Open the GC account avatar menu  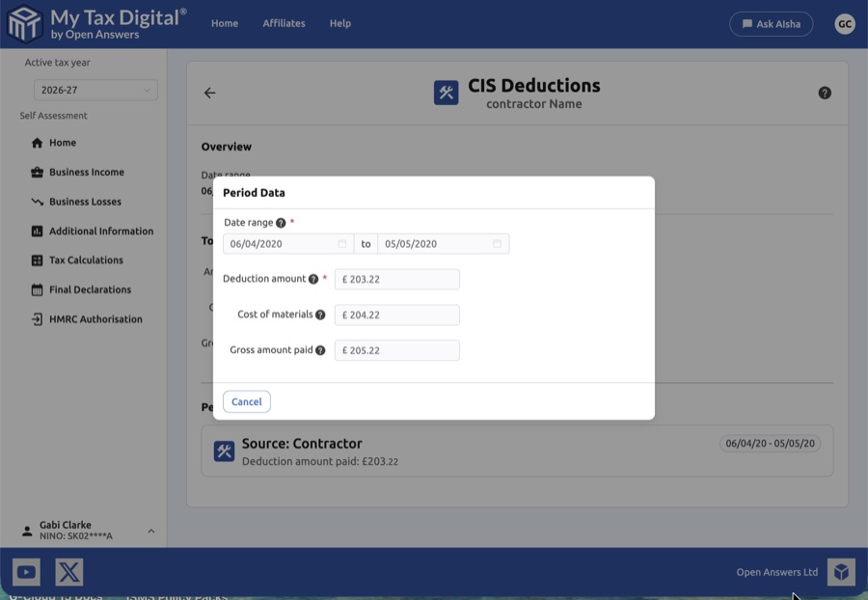(x=845, y=24)
